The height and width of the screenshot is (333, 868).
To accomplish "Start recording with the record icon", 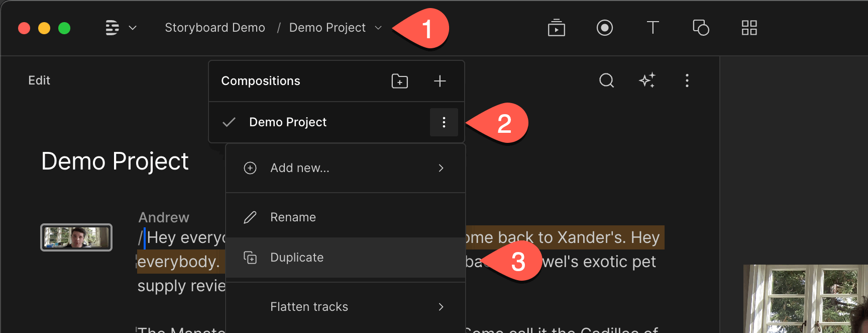I will 605,28.
